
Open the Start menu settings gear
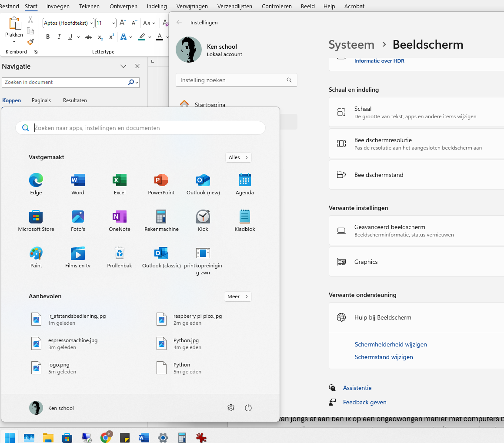[231, 408]
